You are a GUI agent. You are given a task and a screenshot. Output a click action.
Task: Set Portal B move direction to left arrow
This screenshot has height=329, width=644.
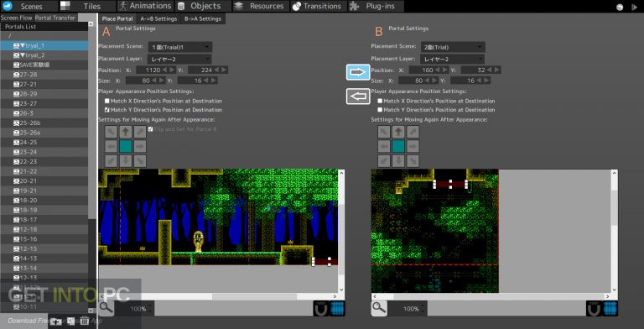384,146
